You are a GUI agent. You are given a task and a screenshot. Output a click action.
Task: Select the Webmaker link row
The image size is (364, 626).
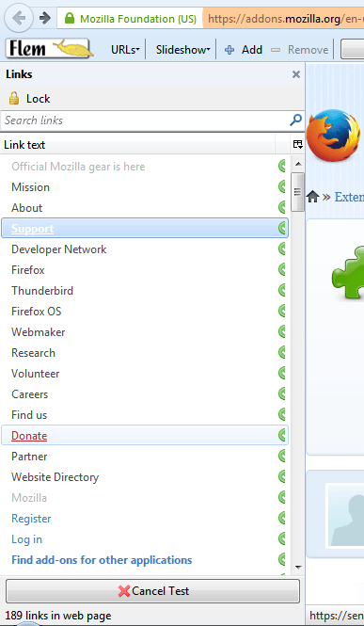(145, 332)
